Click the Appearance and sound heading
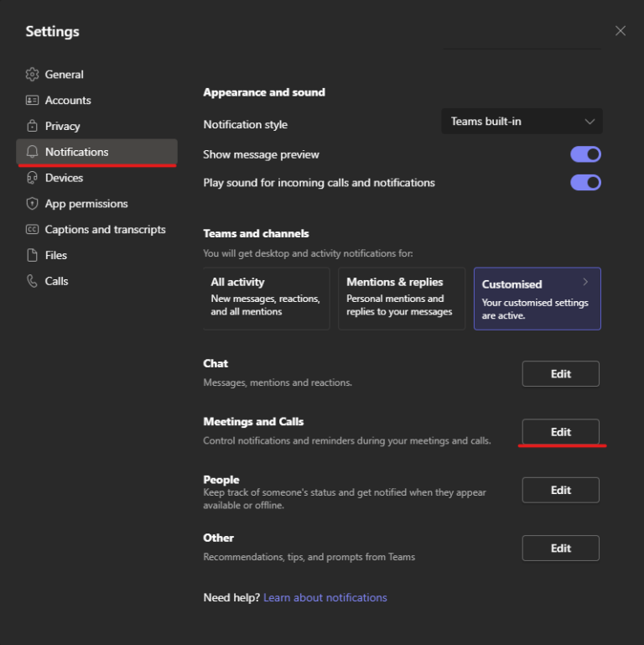This screenshot has height=645, width=644. click(x=264, y=92)
